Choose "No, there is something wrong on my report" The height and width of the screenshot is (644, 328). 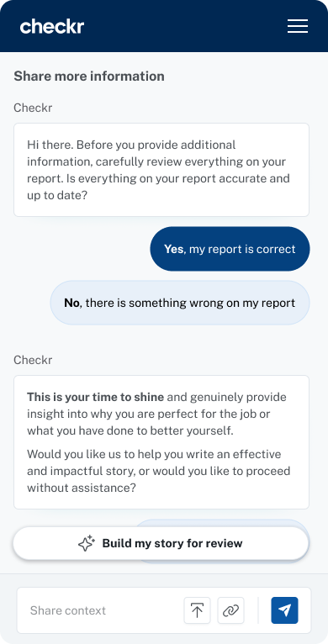(x=180, y=304)
